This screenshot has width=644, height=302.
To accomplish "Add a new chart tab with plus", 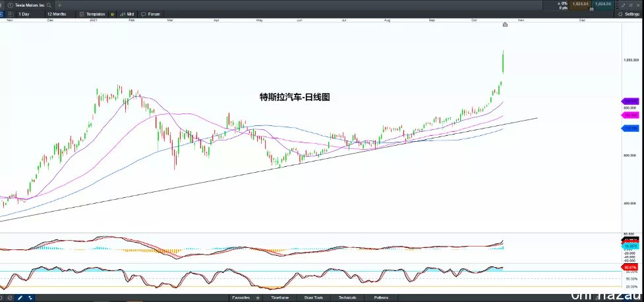I will [x=59, y=5].
